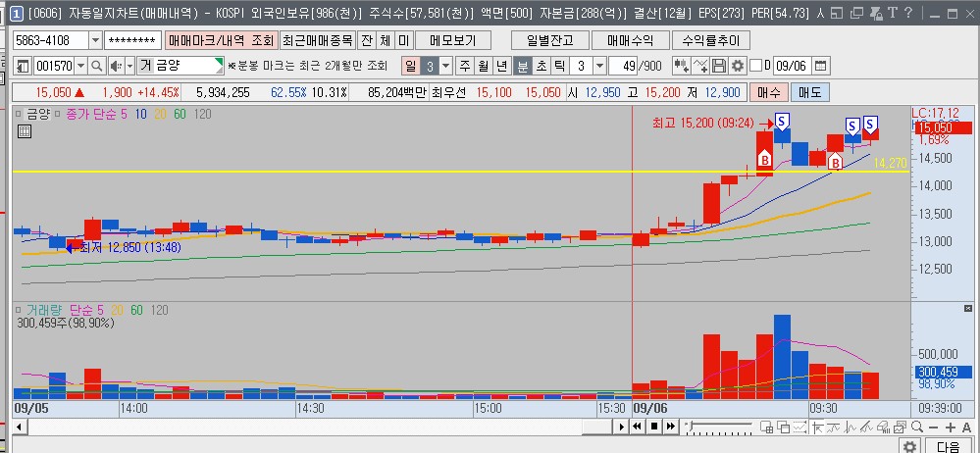The height and width of the screenshot is (453, 980).
Task: Click the blue 매도 sell button
Action: pyautogui.click(x=810, y=92)
